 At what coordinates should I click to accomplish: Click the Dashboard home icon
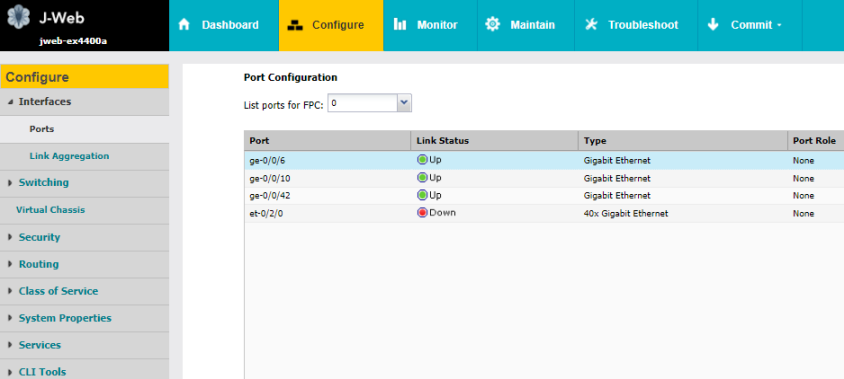tap(184, 25)
